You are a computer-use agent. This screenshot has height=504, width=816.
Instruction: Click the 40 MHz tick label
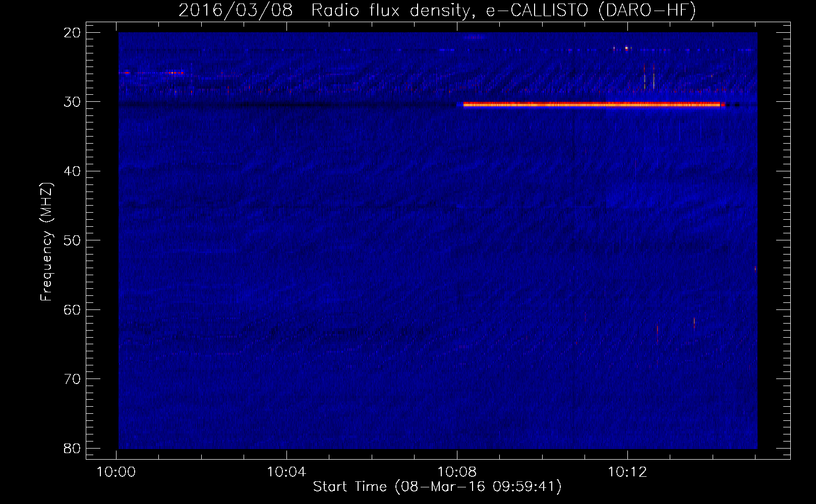(x=72, y=171)
